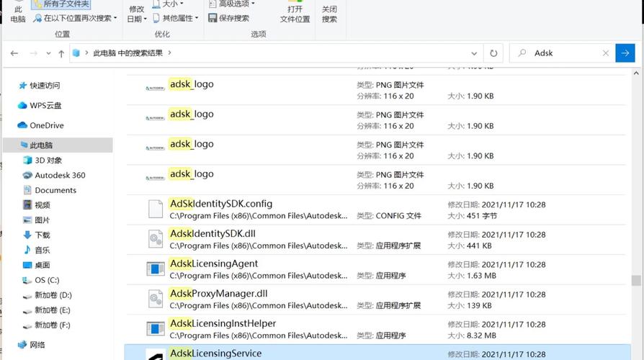644x360 pixels.
Task: Expand address bar history dropdown
Action: (x=474, y=53)
